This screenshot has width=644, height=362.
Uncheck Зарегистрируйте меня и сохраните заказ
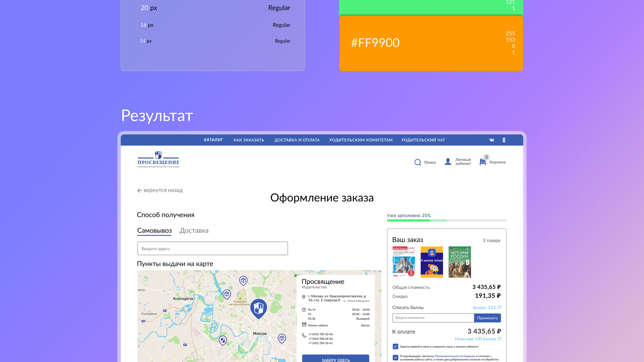tap(395, 347)
